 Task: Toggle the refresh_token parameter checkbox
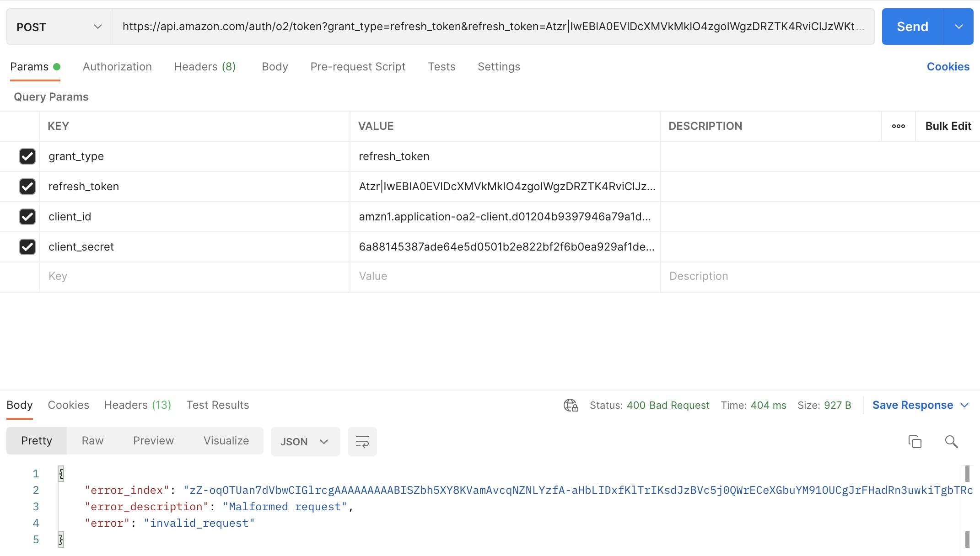(x=27, y=187)
